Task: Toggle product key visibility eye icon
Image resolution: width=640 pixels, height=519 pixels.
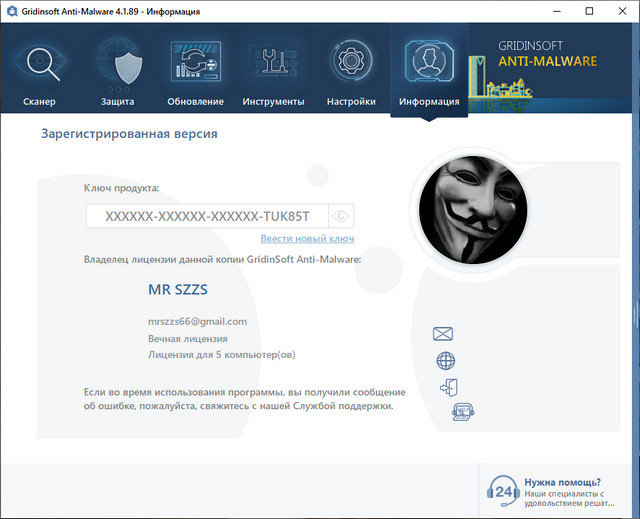Action: 340,216
